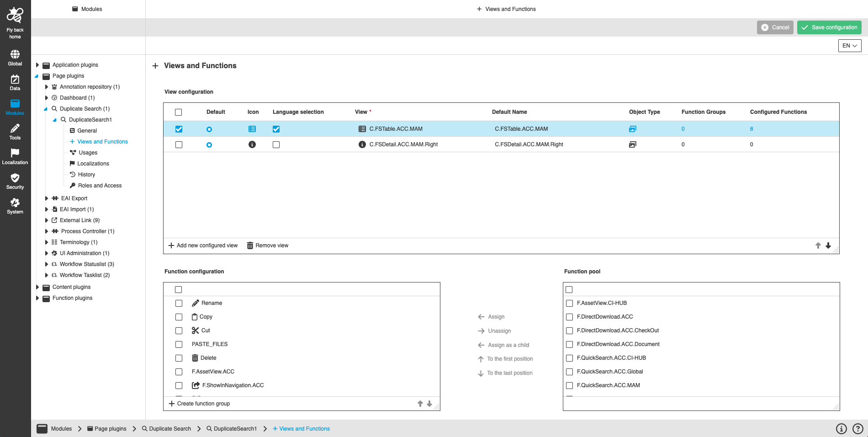This screenshot has height=437, width=868.
Task: Click the info icon in the bottom bar
Action: pos(841,429)
